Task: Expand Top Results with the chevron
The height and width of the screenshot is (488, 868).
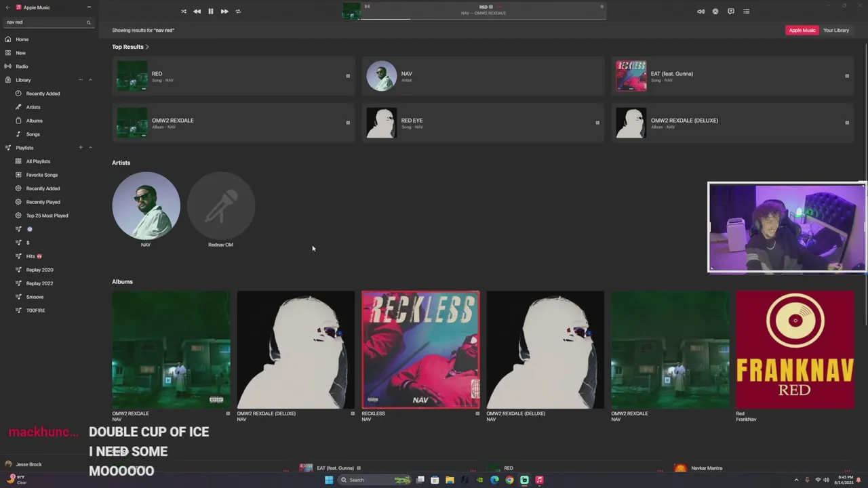Action: 147,47
